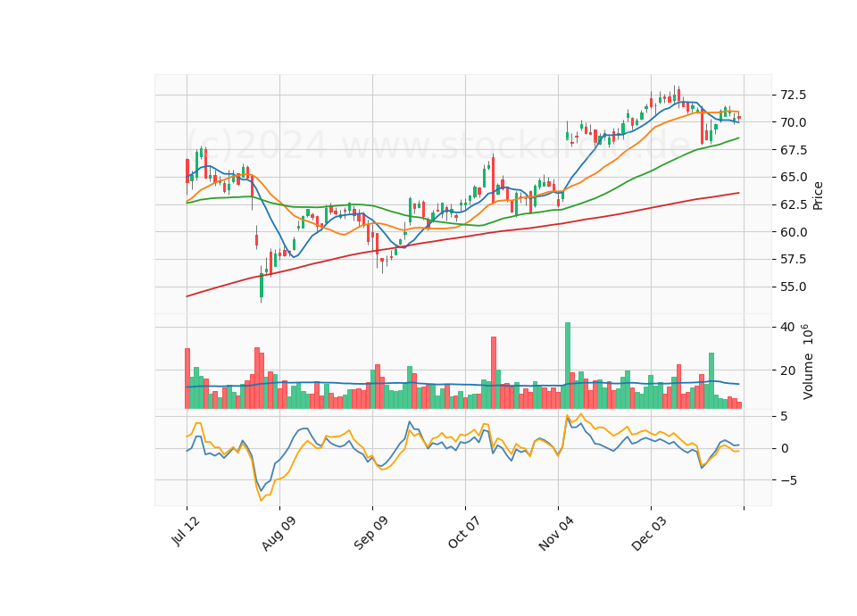Click the -5 oscillator tick label
857x616 pixels.
(x=785, y=480)
